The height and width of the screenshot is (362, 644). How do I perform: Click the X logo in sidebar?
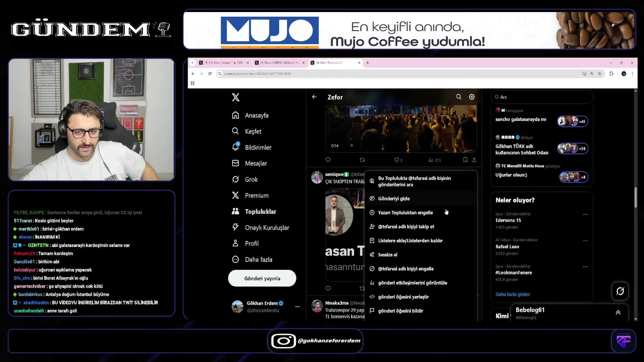click(x=235, y=98)
